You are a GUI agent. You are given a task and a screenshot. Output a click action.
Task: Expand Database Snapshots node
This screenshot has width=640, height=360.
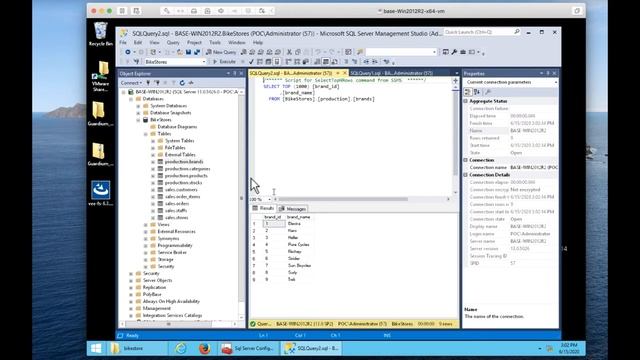(x=138, y=113)
